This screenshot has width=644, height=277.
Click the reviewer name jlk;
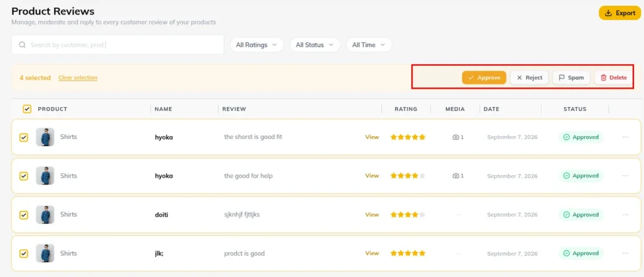159,254
